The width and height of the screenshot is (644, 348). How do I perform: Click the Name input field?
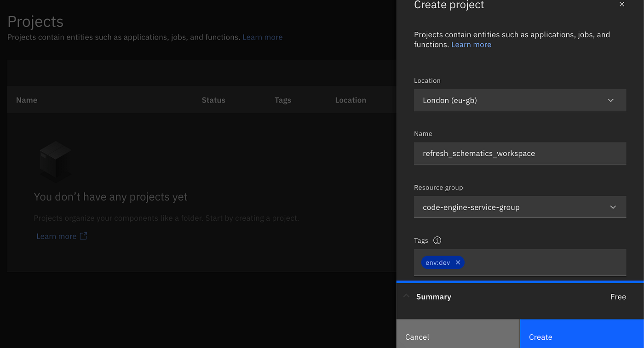520,154
